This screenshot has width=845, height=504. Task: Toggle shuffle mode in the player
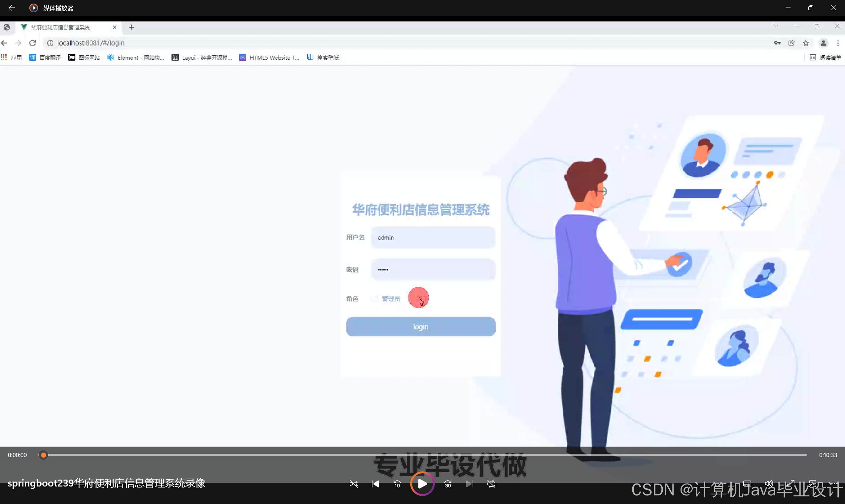(353, 484)
